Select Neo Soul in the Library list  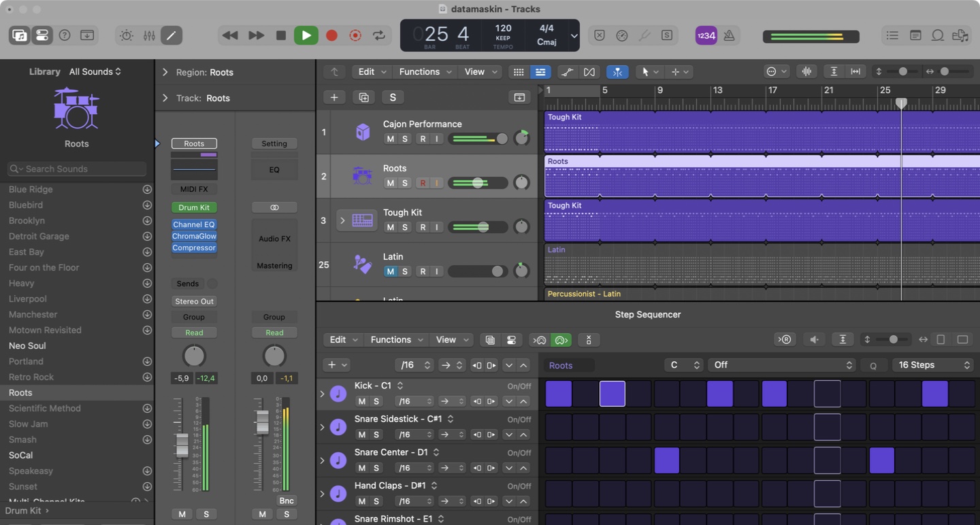pyautogui.click(x=27, y=345)
